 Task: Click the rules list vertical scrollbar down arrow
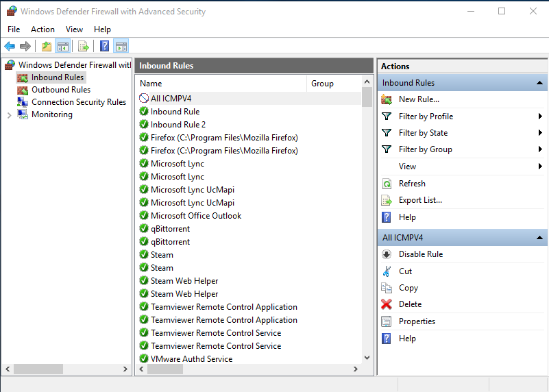[367, 358]
